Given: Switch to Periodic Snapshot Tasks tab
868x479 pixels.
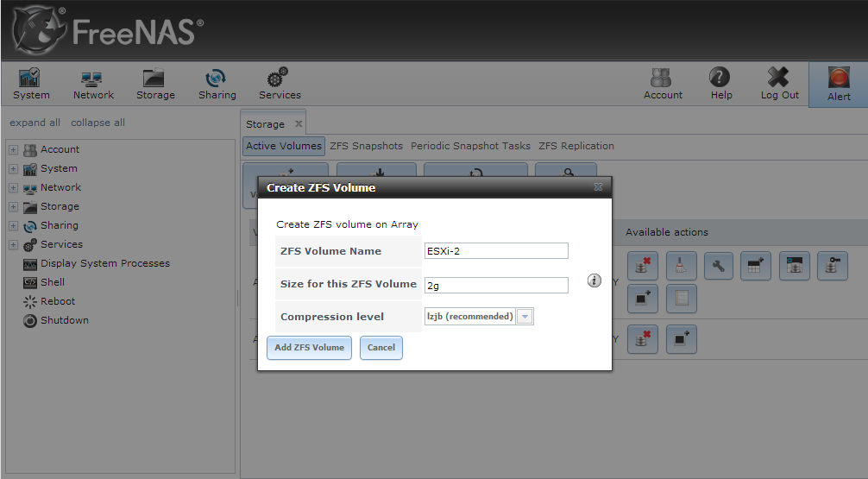Looking at the screenshot, I should (470, 146).
